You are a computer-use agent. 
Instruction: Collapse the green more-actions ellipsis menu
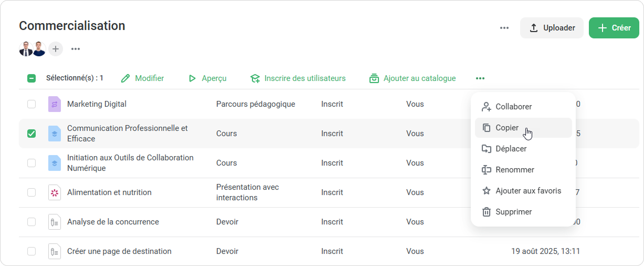(x=480, y=78)
